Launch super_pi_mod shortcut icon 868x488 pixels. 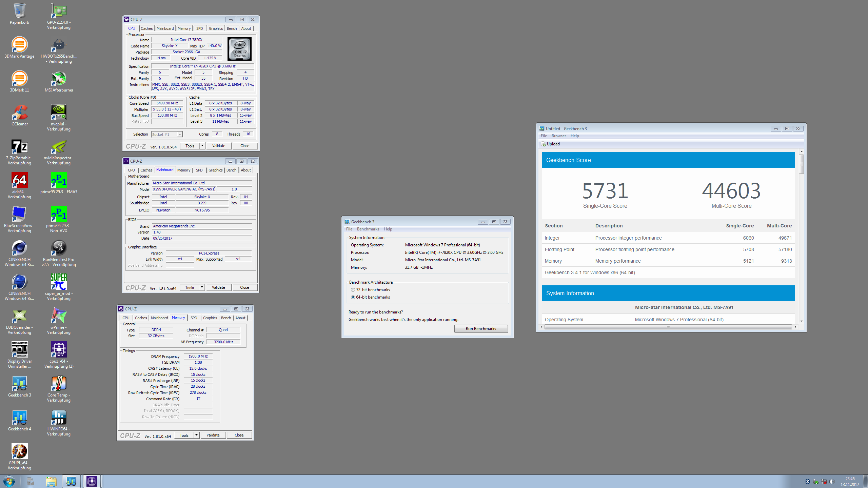[x=59, y=287]
